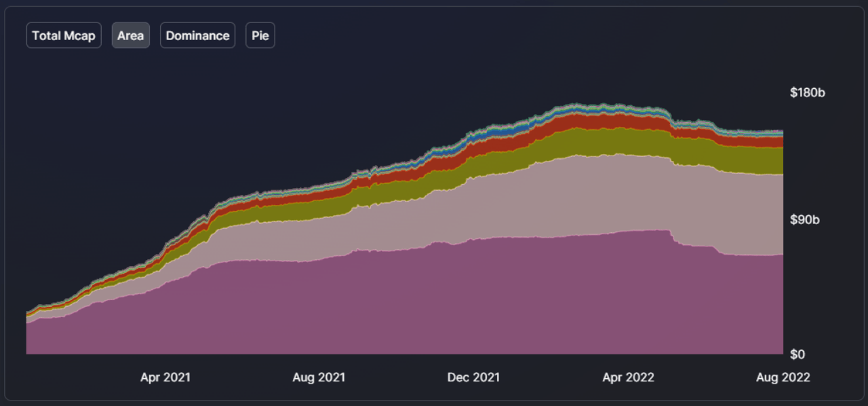Click the thin teal band at the chart's peak
Image resolution: width=868 pixels, height=406 pixels.
tap(576, 107)
